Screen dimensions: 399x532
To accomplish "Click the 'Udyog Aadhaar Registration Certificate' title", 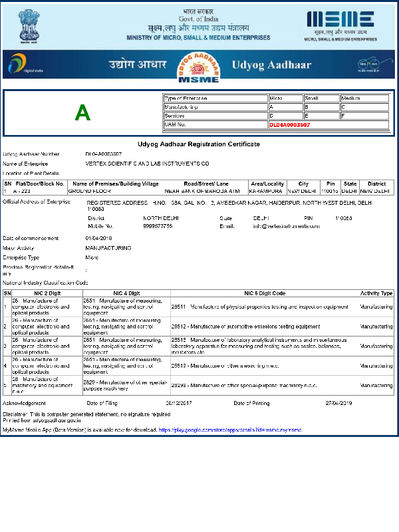I will pyautogui.click(x=199, y=144).
